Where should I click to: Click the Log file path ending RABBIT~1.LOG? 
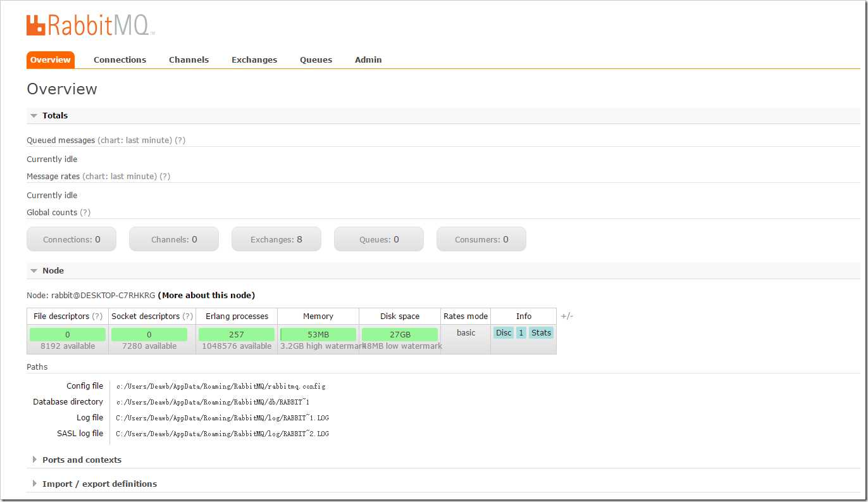223,418
